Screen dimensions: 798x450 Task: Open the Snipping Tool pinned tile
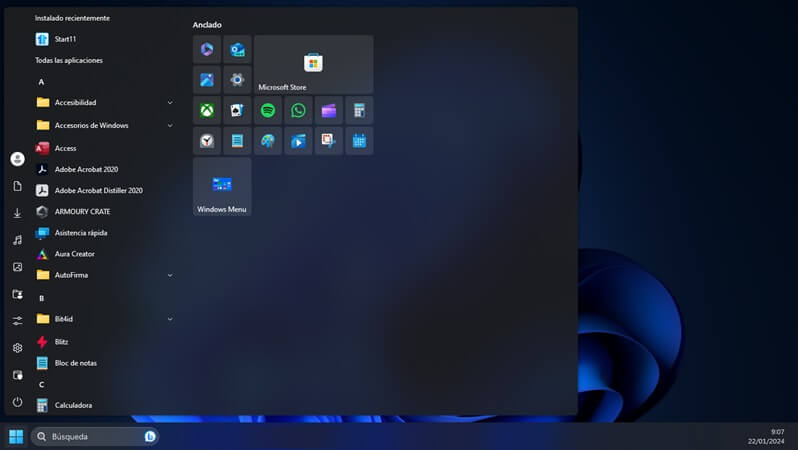coord(329,141)
